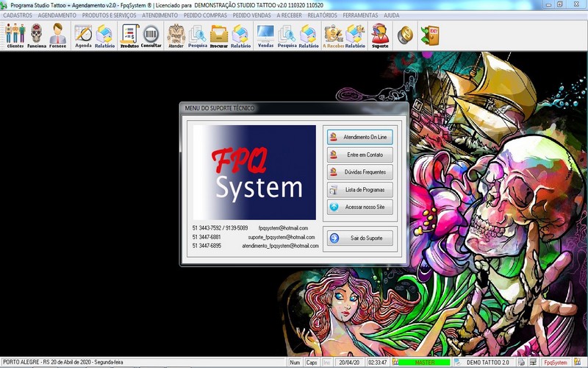Open the Agenda toolbar icon

click(x=83, y=35)
